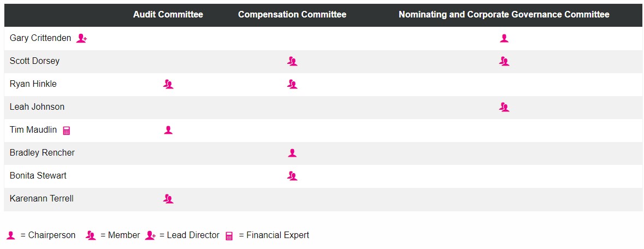This screenshot has width=644, height=249.
Task: Click Scott Dorsey's Compensation Committee member icon
Action: coord(292,61)
